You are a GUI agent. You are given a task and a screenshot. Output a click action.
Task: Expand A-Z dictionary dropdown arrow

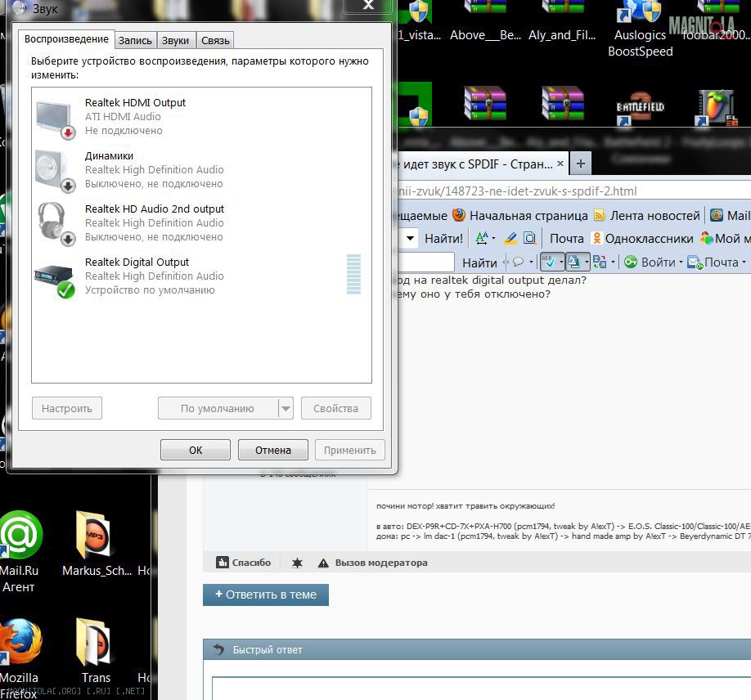point(587,262)
